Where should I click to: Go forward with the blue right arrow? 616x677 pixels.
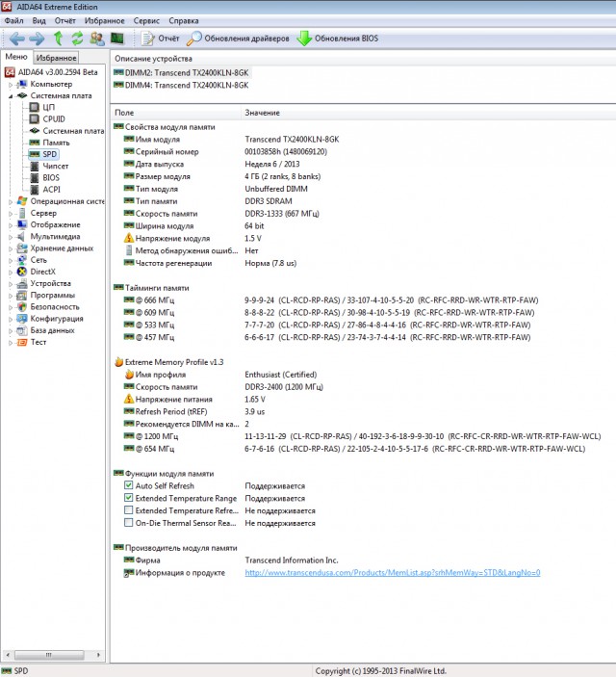pos(37,39)
